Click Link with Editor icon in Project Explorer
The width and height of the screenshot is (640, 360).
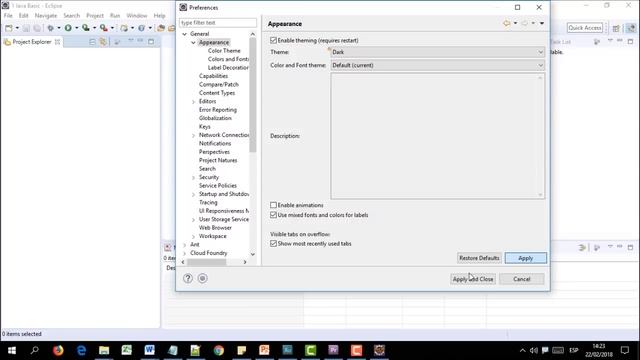tap(103, 42)
